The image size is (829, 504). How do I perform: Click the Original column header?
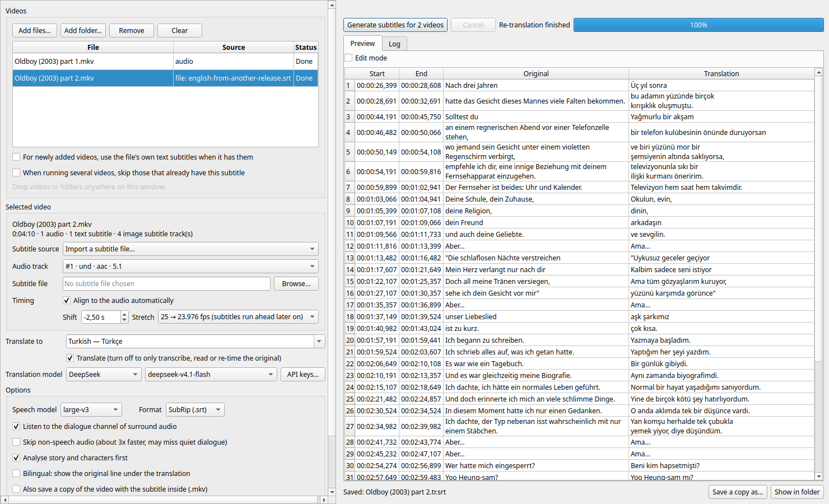coord(536,73)
